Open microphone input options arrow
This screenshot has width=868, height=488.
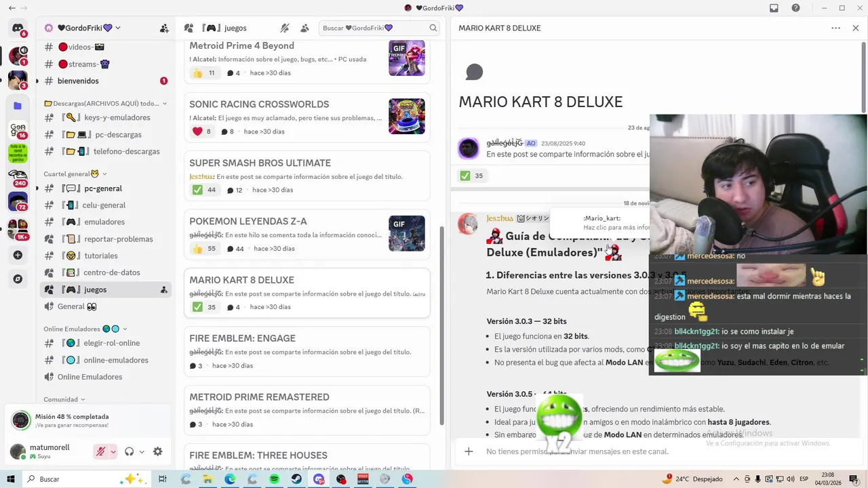pos(113,451)
